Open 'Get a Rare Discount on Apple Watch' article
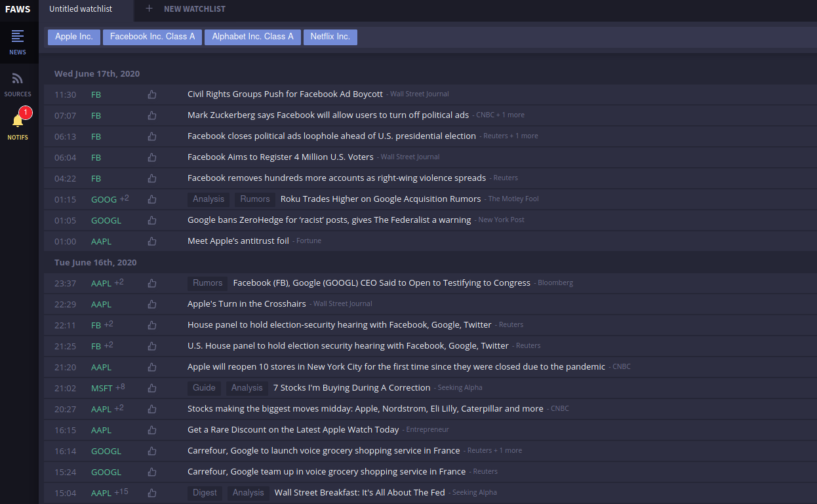 293,430
